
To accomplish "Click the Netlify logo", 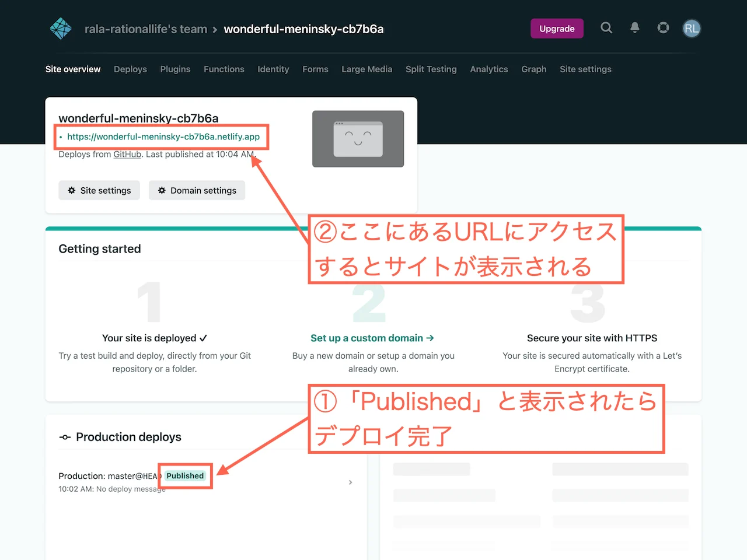I will 61,28.
